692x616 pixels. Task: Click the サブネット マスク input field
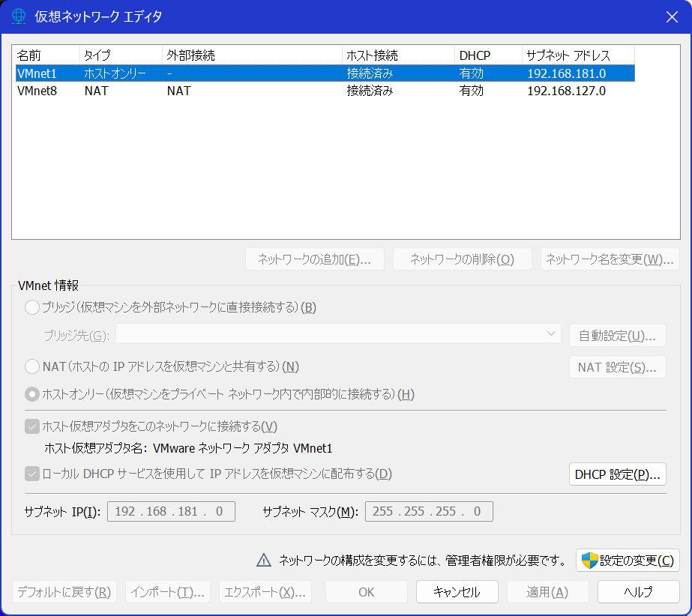pyautogui.click(x=428, y=512)
